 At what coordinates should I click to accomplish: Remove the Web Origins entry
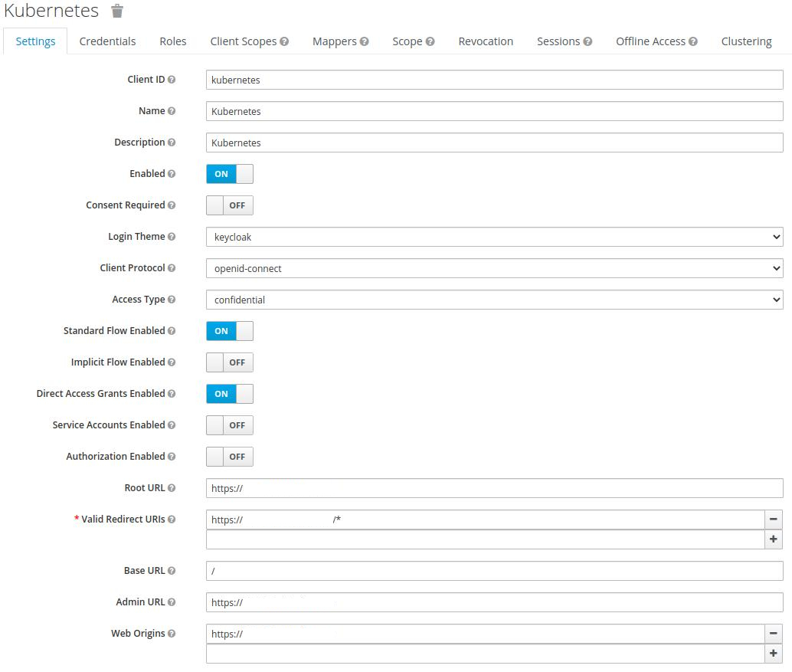pos(774,633)
